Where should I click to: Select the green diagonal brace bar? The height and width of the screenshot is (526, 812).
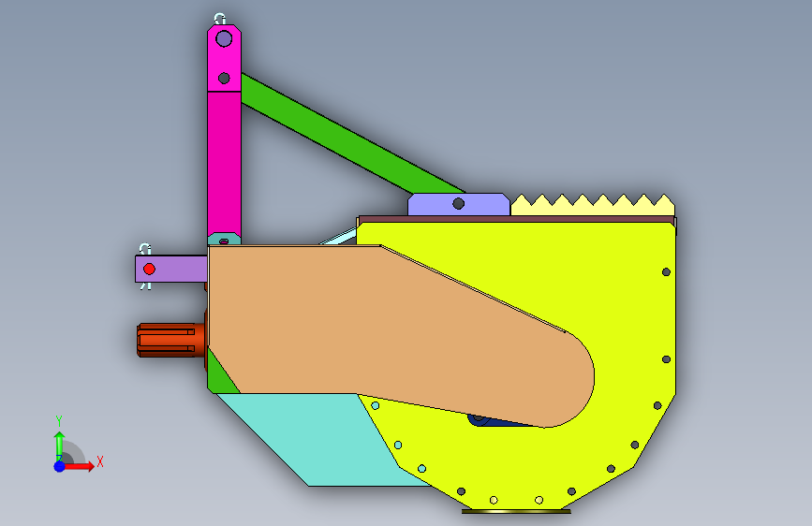pyautogui.click(x=351, y=133)
